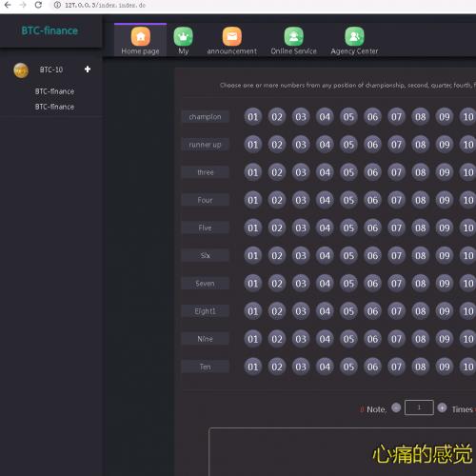Open the Online Service headset icon

coord(293,36)
